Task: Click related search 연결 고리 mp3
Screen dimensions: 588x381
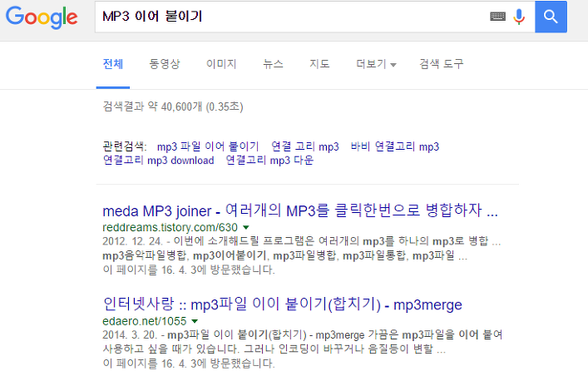Action: point(305,146)
